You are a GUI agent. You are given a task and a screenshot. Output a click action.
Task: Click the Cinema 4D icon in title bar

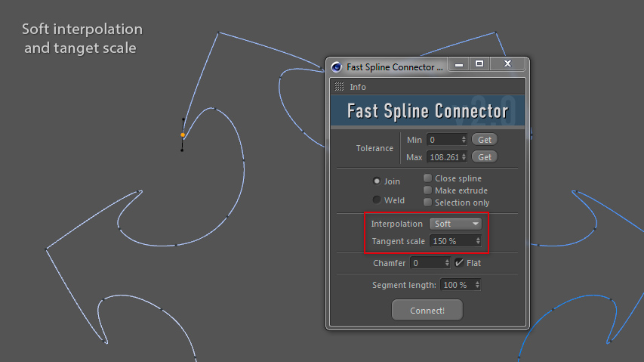click(337, 67)
